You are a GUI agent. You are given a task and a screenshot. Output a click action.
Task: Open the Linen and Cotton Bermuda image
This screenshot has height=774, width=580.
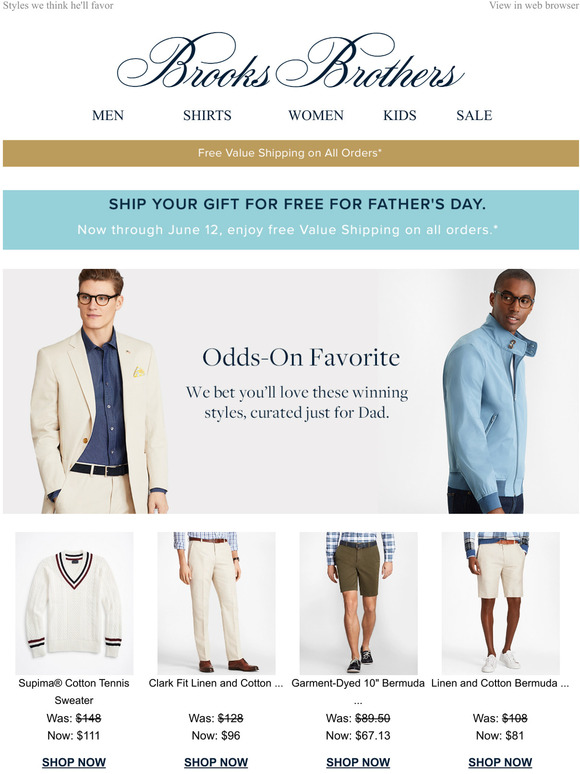coord(501,603)
